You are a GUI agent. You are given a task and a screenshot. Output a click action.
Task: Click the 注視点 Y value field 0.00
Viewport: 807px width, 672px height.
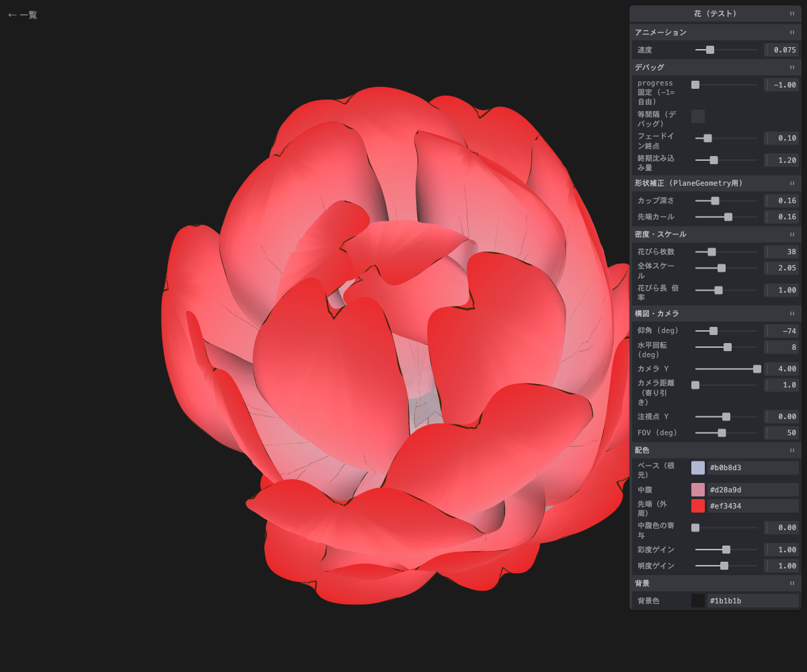point(781,416)
